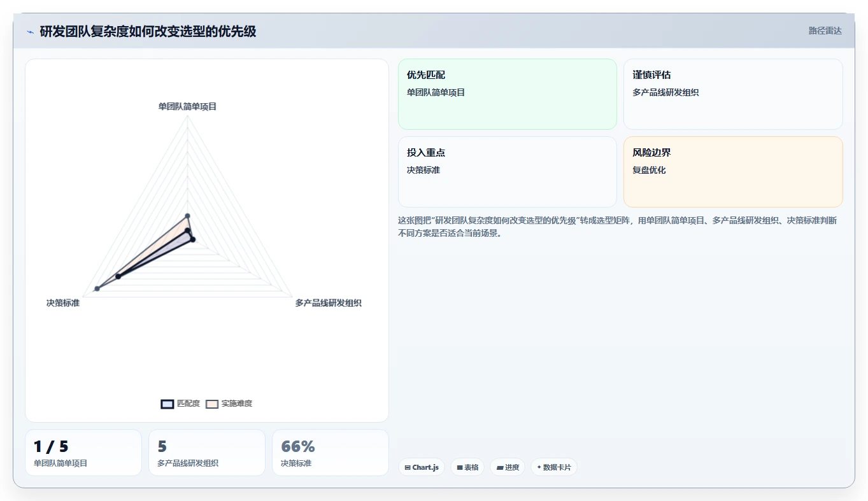The width and height of the screenshot is (868, 501).
Task: Click the 进度 chip icon
Action: 500,467
